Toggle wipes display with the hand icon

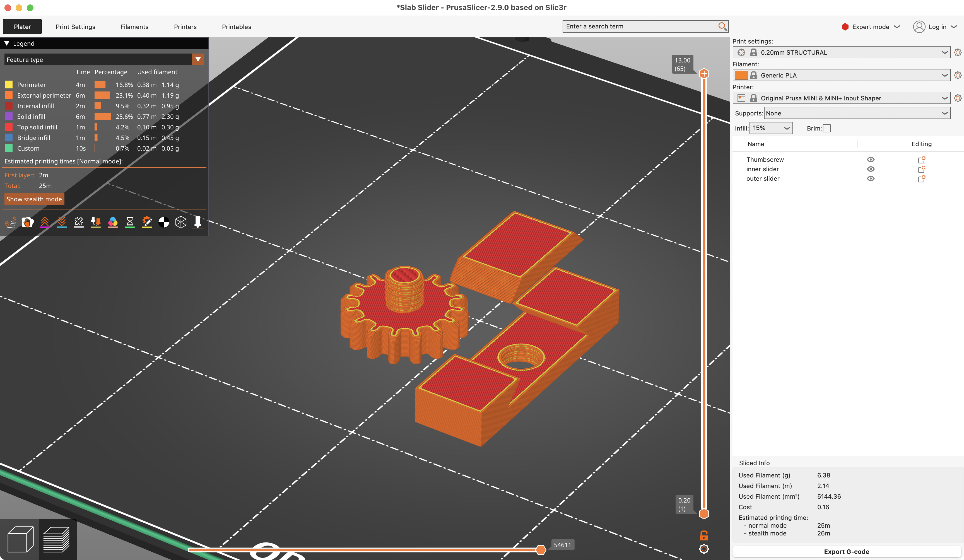pyautogui.click(x=28, y=222)
